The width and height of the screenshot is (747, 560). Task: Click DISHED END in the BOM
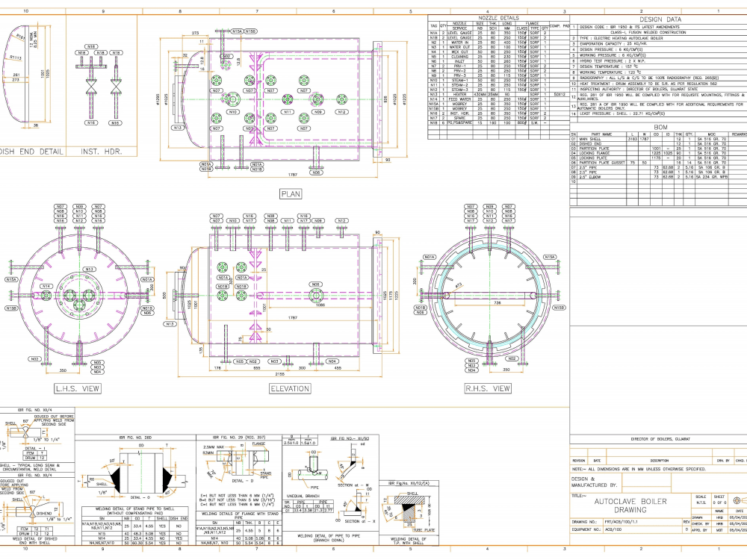coord(589,144)
